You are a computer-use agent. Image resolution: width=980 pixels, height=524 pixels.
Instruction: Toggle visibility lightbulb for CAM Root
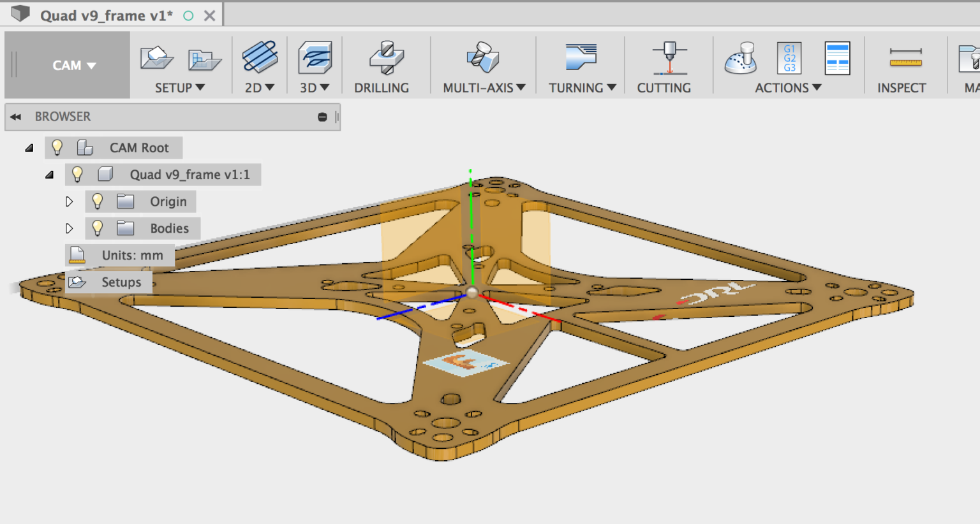(x=57, y=147)
